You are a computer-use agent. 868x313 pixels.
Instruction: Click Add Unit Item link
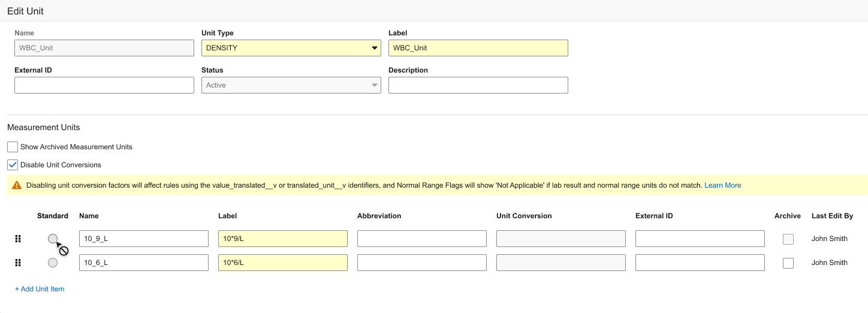pos(40,289)
